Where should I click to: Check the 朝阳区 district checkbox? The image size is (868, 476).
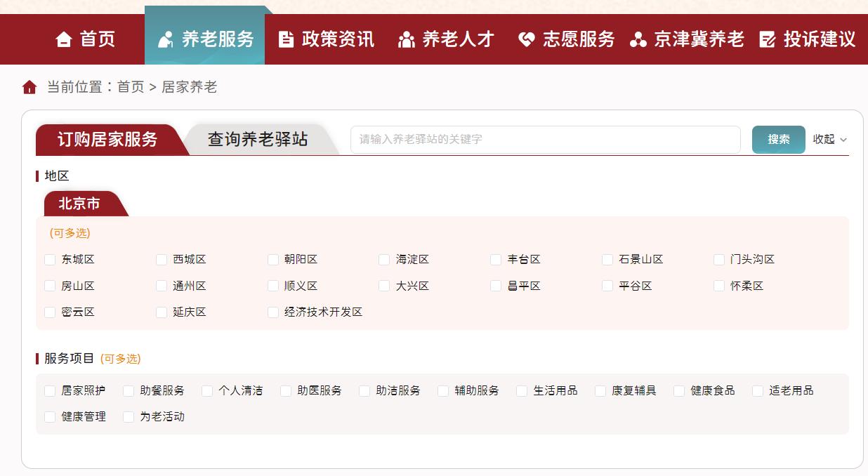[273, 259]
